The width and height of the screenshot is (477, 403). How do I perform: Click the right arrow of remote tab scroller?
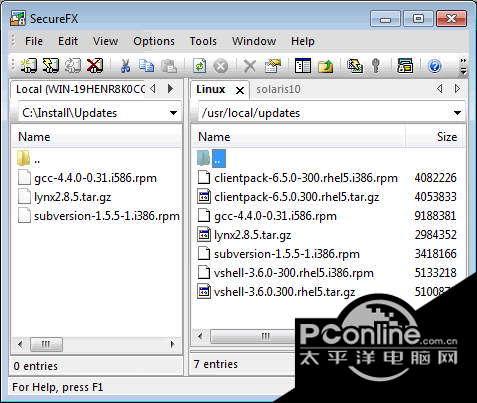pos(458,89)
